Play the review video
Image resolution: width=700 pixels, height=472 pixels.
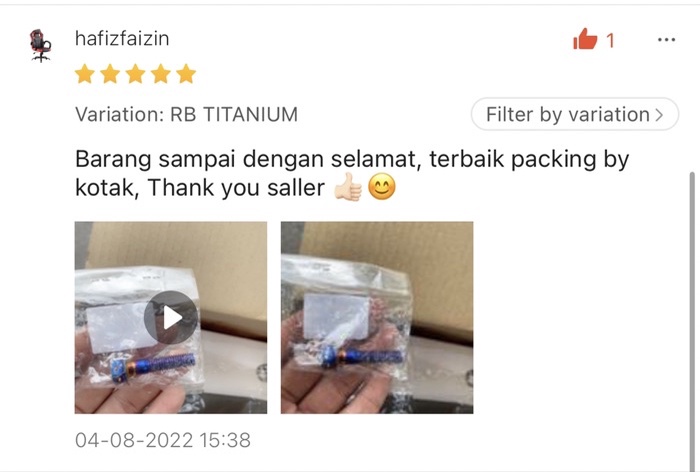point(171,317)
